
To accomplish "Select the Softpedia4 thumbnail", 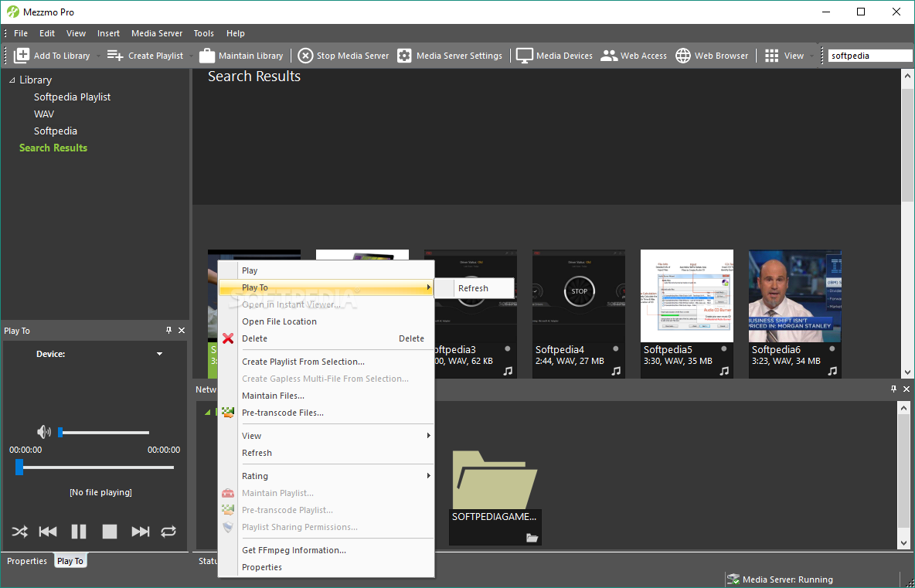I will (x=579, y=296).
